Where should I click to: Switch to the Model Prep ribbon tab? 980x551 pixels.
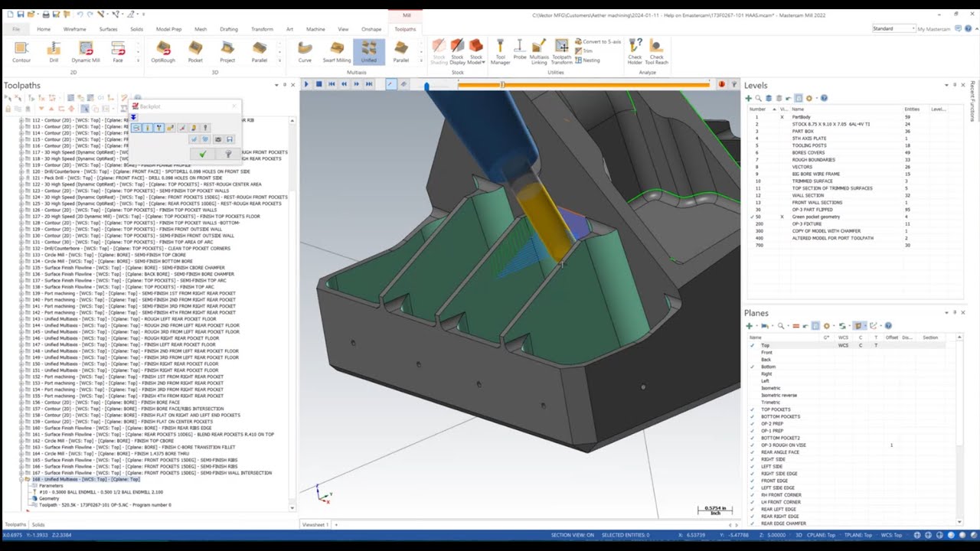pyautogui.click(x=168, y=29)
